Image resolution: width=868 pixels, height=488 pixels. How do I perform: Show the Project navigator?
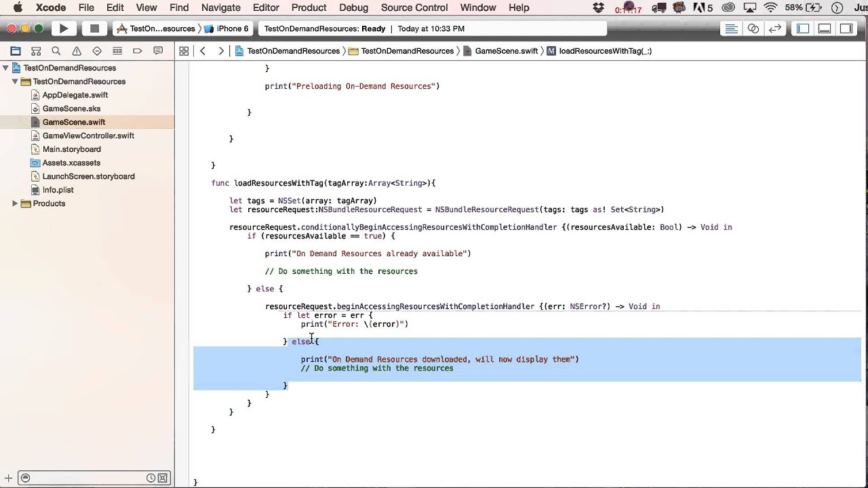click(16, 51)
